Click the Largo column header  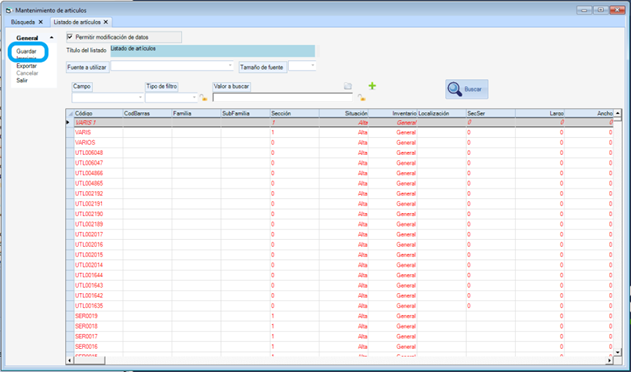coord(540,114)
